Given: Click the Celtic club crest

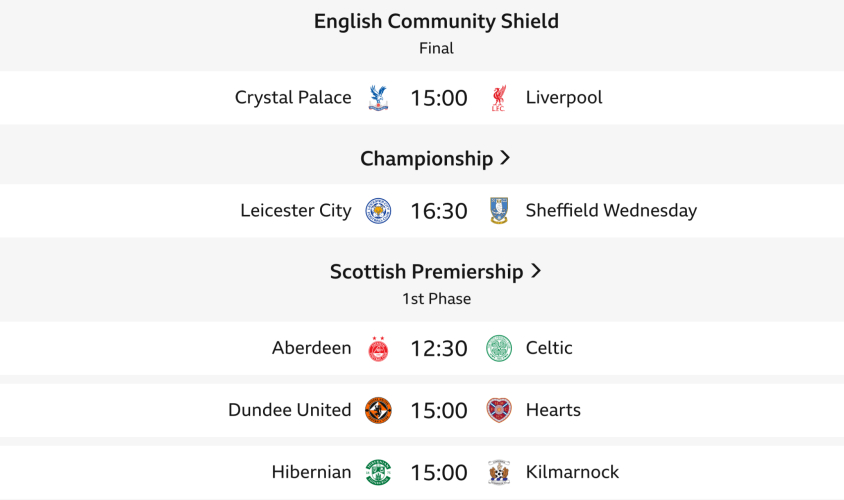Looking at the screenshot, I should 499,349.
